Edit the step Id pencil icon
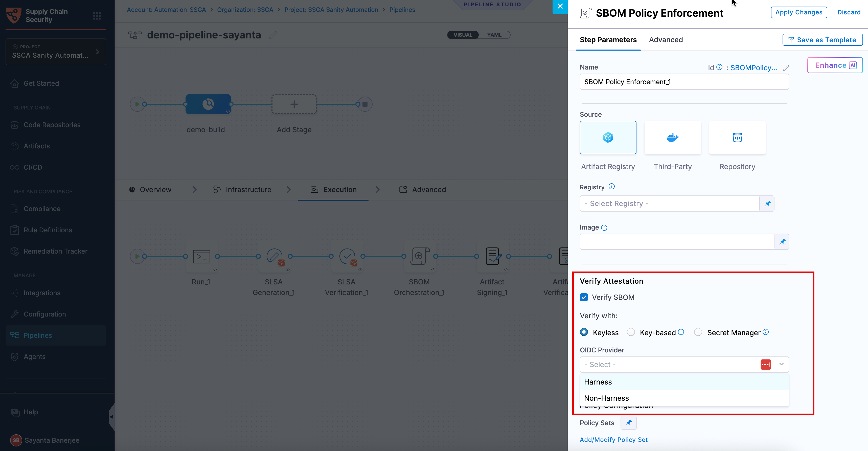The image size is (868, 451). [786, 68]
